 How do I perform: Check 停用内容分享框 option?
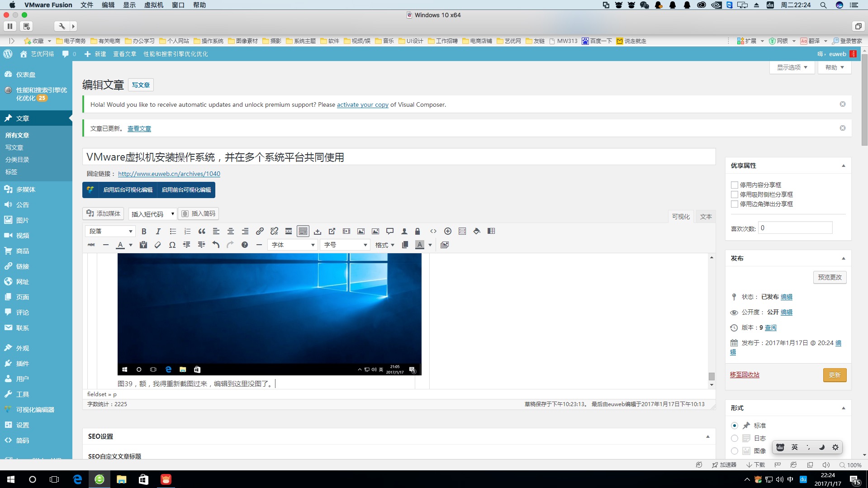pyautogui.click(x=735, y=185)
